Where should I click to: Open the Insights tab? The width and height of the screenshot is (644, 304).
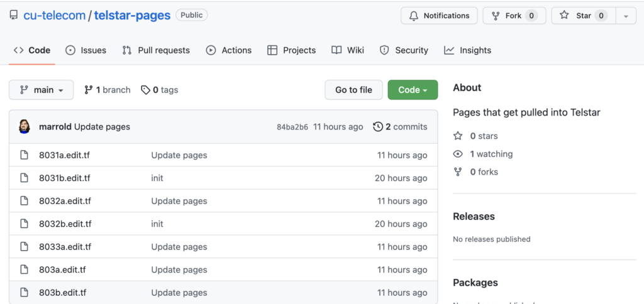point(468,50)
